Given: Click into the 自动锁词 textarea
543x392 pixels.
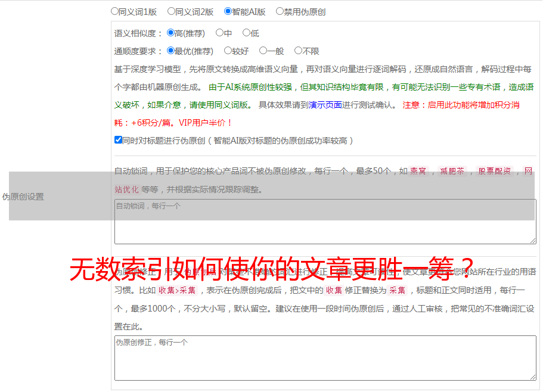Looking at the screenshot, I should click(325, 222).
